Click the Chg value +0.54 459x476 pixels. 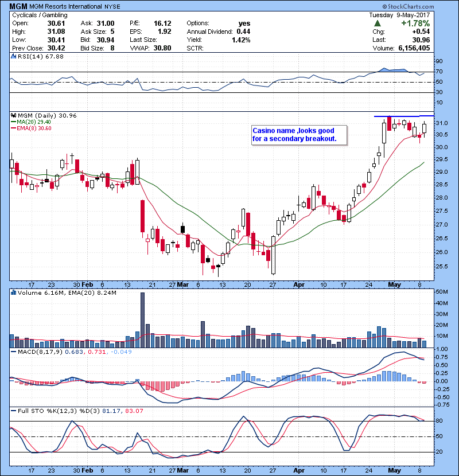click(x=421, y=32)
